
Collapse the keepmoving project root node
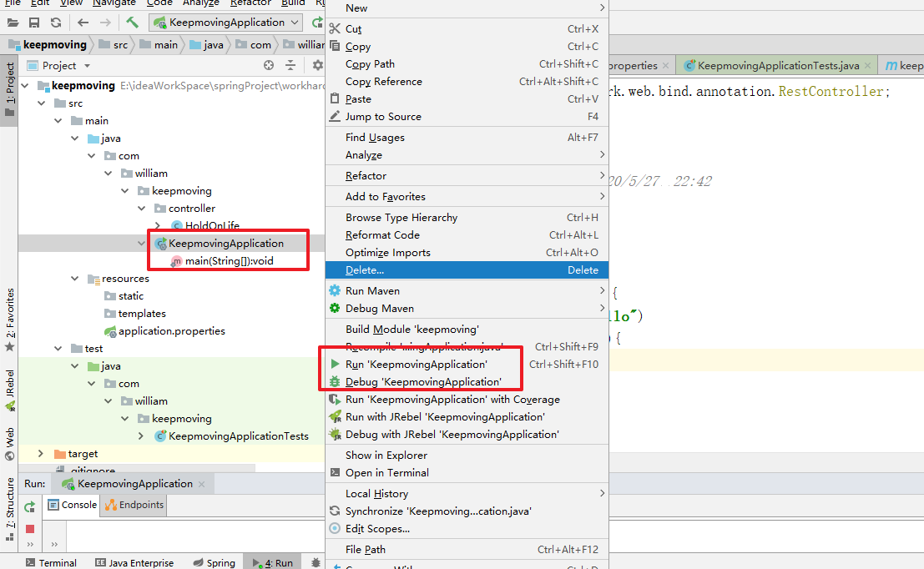[x=25, y=86]
